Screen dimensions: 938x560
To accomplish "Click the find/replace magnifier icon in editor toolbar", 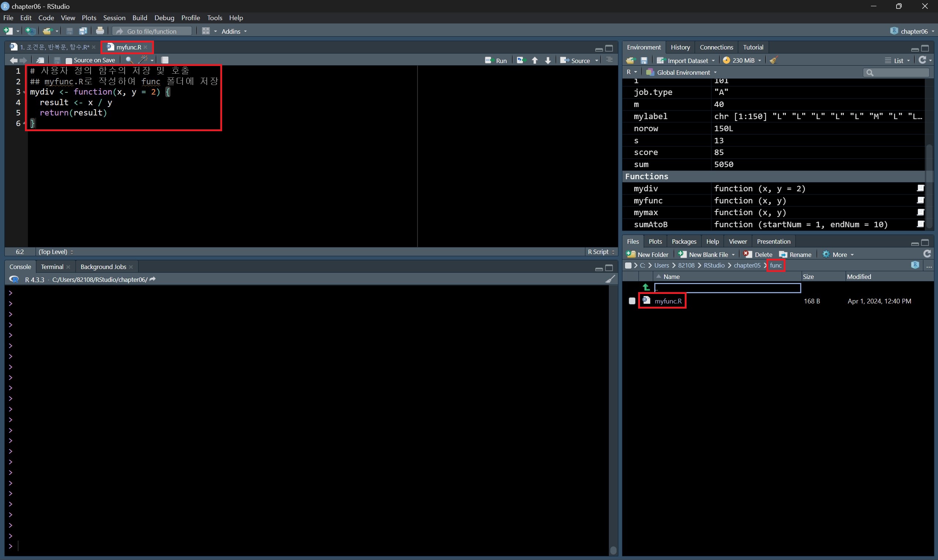I will [x=129, y=60].
